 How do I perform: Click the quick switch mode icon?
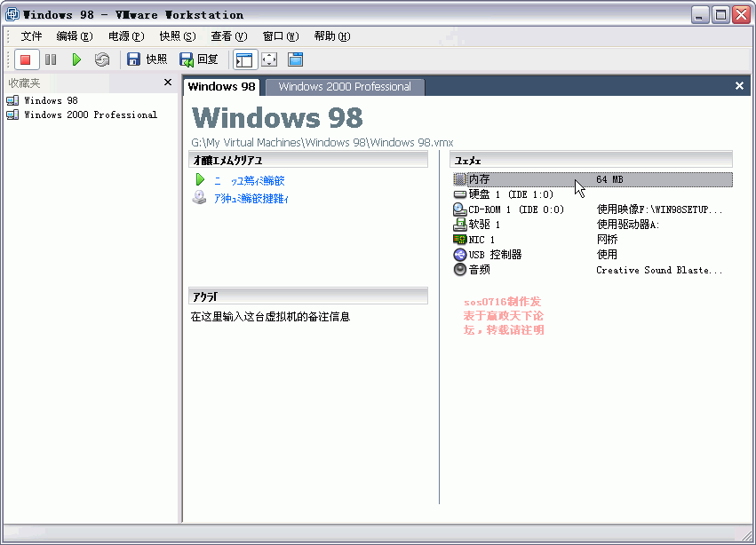[295, 59]
